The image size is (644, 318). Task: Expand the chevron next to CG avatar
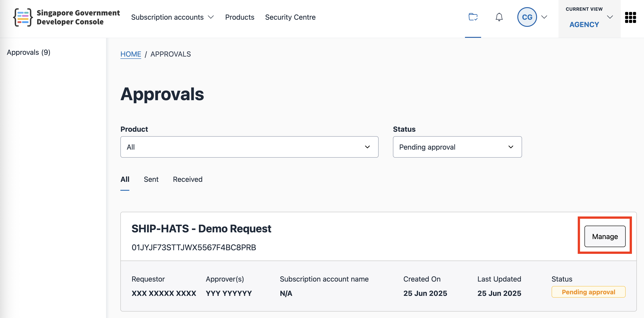tap(544, 17)
